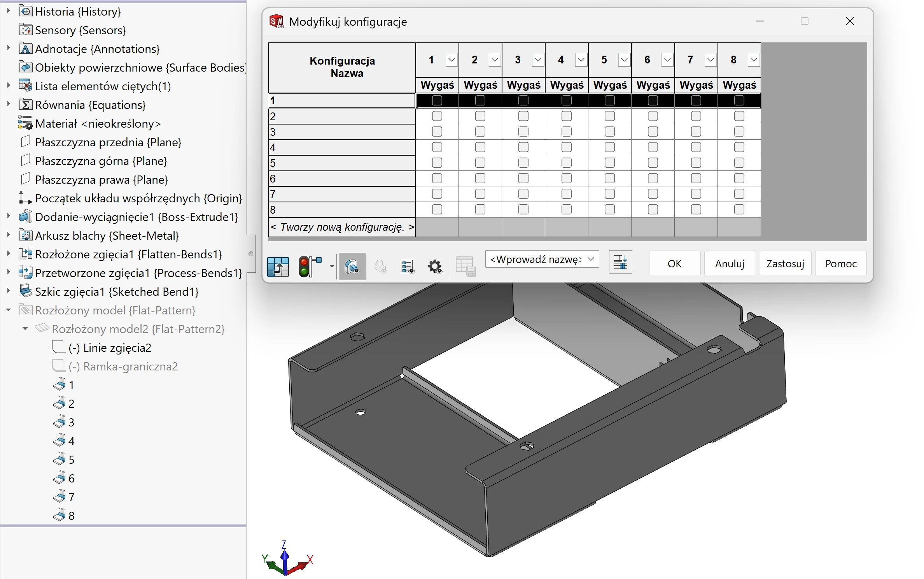This screenshot has width=924, height=579.
Task: Check suppress box for configuration 8, column 8
Action: [739, 209]
